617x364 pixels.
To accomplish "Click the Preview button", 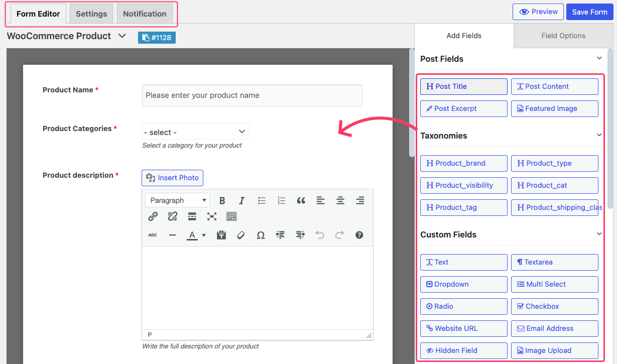I will coord(538,12).
